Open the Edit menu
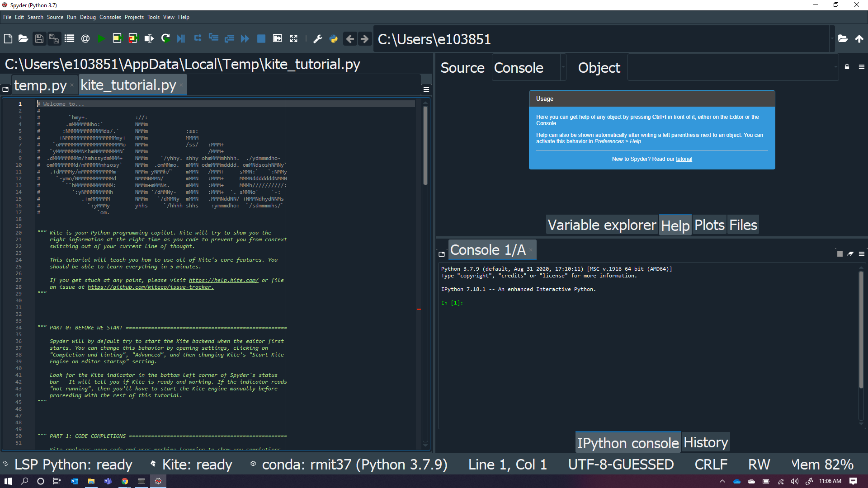Screen dimensions: 868x488 tap(19, 17)
